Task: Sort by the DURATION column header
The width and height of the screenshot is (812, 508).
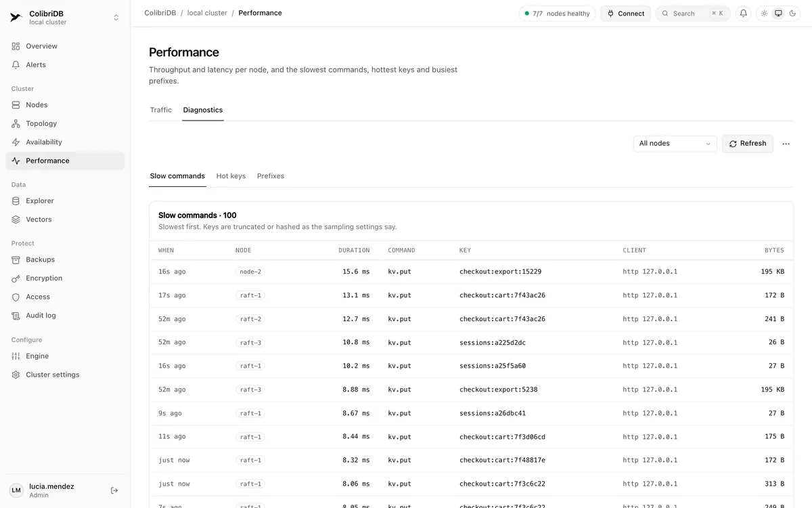Action: (x=354, y=251)
